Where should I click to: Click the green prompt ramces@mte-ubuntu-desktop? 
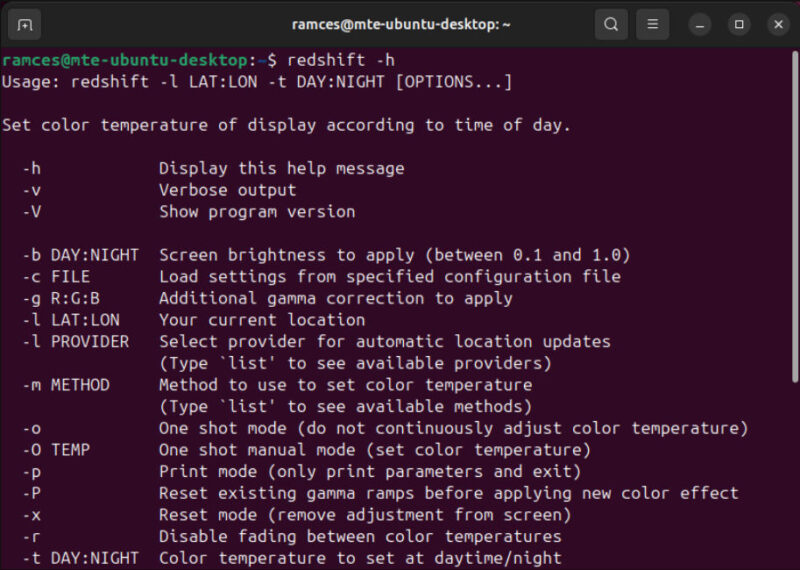[125, 60]
